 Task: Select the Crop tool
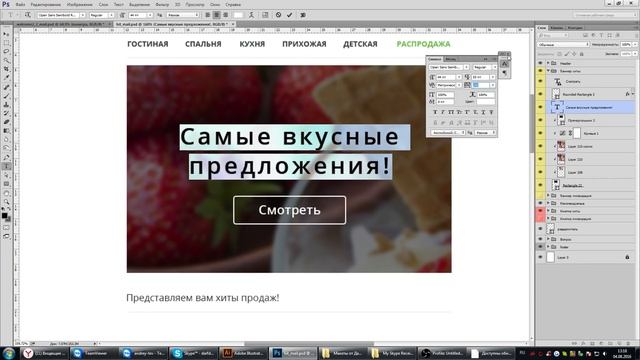6,69
